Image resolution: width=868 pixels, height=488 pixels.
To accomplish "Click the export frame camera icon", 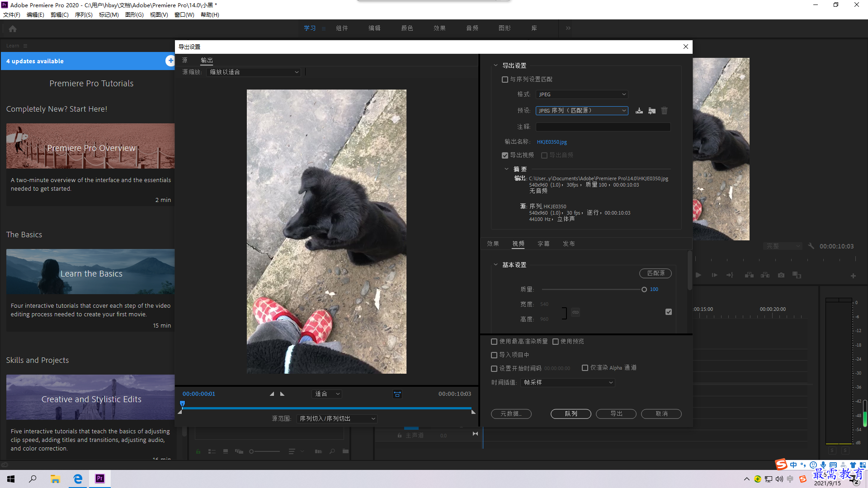I will [781, 275].
